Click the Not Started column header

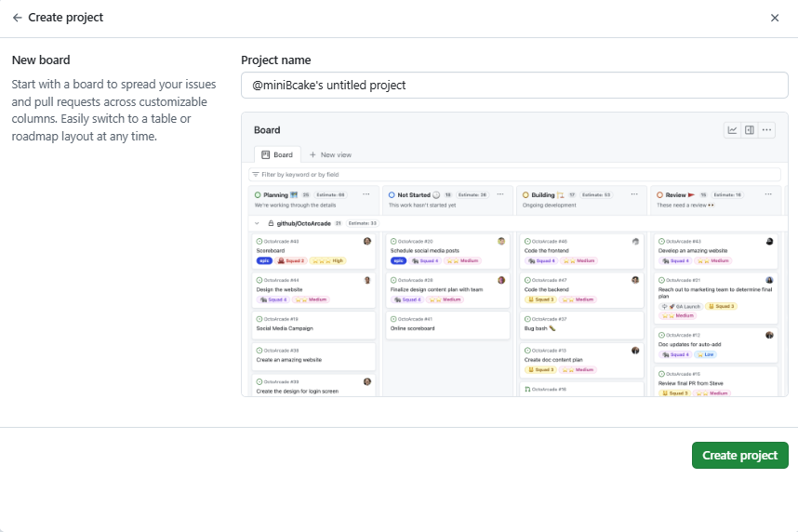pyautogui.click(x=447, y=200)
